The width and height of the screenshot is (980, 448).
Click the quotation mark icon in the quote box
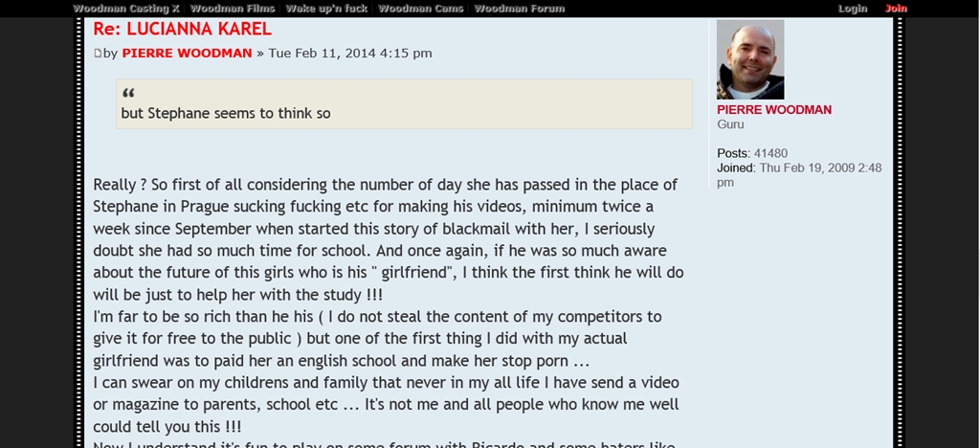point(128,94)
